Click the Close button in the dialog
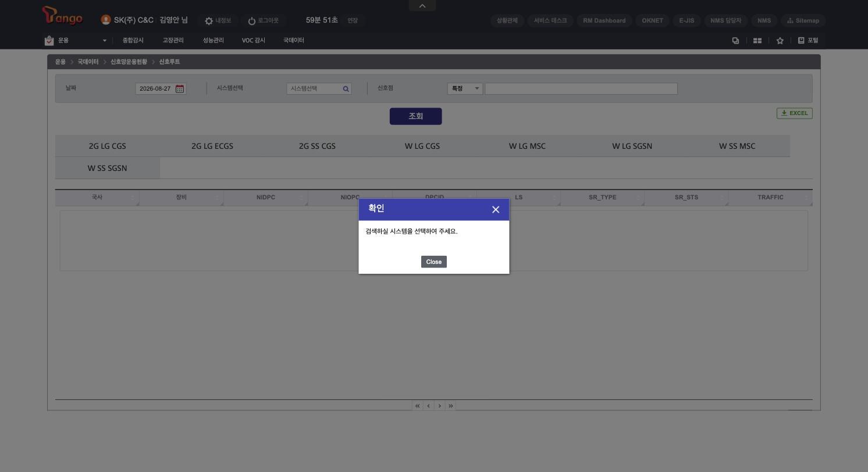868x472 pixels. (433, 262)
